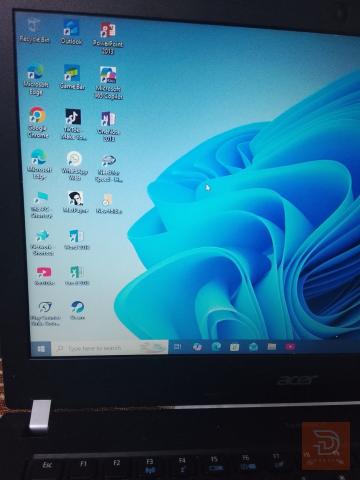Select the pink desktop shortcut beside Excel 2013
Viewport: 360px width, 480px height.
tap(44, 276)
